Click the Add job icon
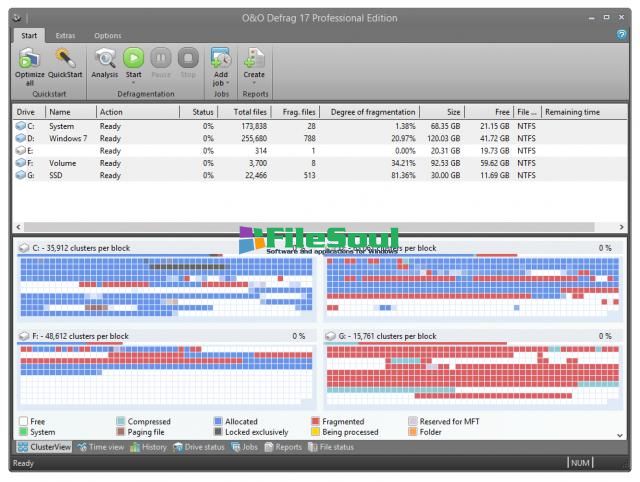 click(221, 58)
